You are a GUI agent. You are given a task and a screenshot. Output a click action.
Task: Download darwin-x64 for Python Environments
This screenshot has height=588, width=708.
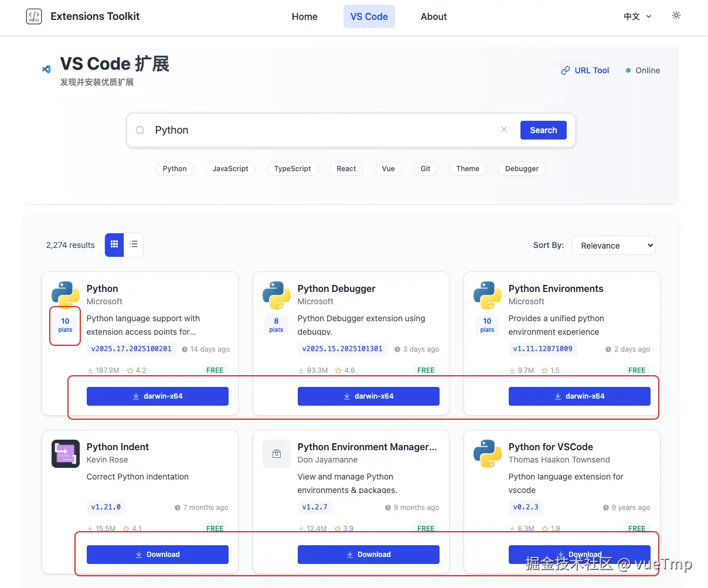coord(580,396)
